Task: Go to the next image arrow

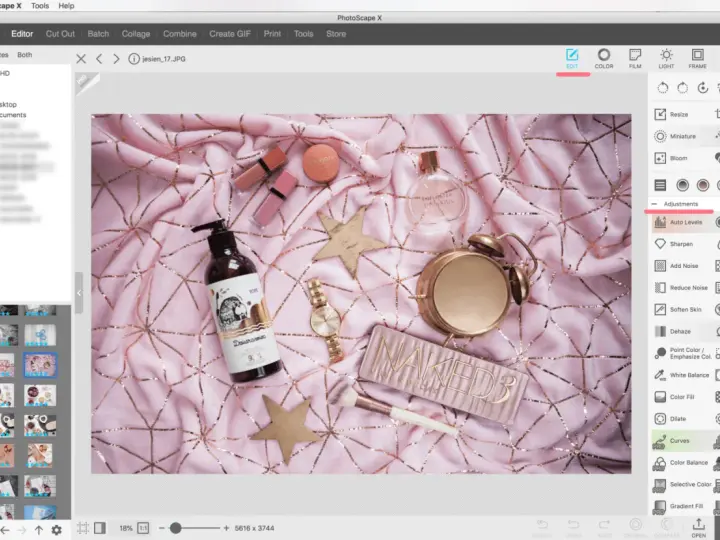Action: 116,59
